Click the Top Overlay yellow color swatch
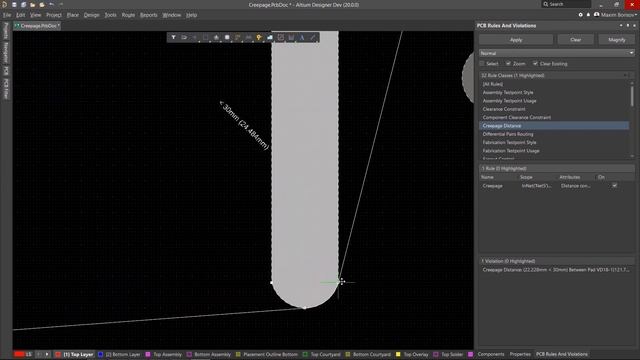Viewport: 640px width, 360px height. point(398,354)
